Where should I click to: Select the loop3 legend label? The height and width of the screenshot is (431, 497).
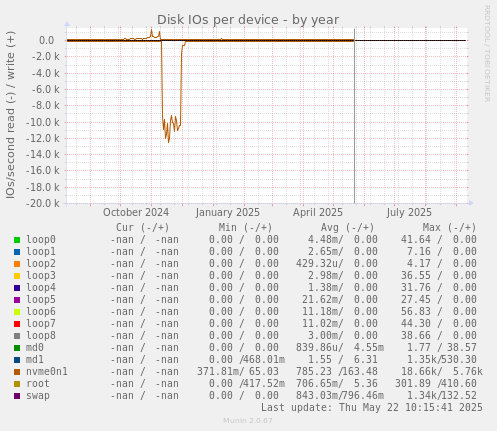(41, 276)
